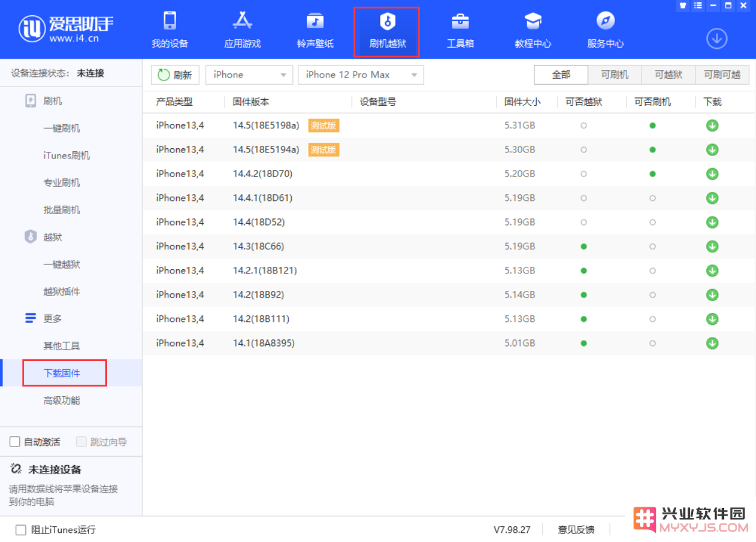756x542 pixels.
Task: Open the iPhone 12 Pro Max model dropdown
Action: point(361,75)
